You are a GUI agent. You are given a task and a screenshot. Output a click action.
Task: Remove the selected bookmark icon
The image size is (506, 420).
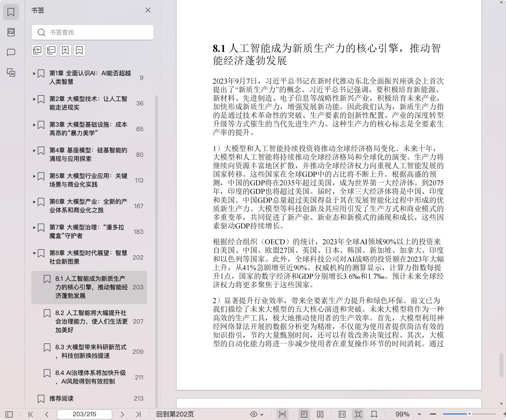[80, 50]
